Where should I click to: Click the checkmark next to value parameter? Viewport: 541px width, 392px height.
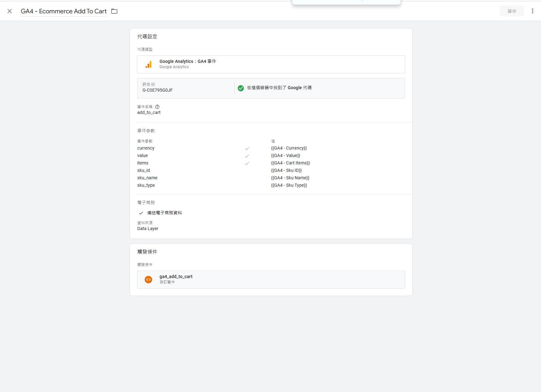click(247, 156)
